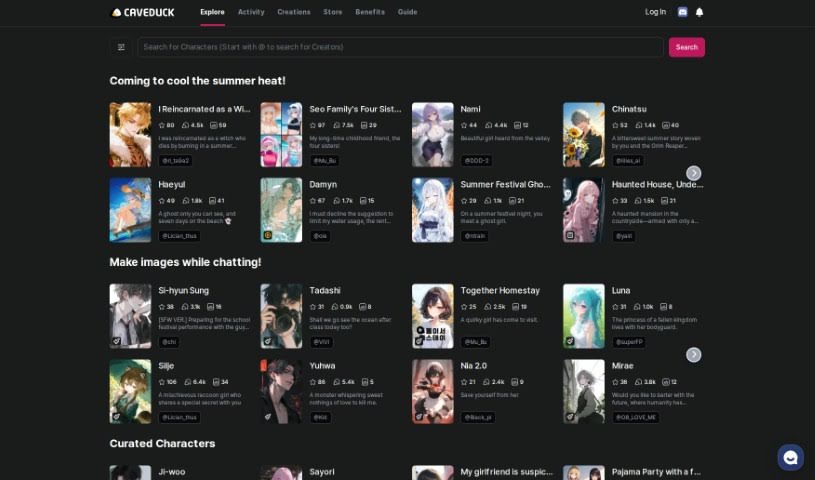Screen dimensions: 815x480
Task: Open the Ji-woo curated character
Action: point(172,472)
